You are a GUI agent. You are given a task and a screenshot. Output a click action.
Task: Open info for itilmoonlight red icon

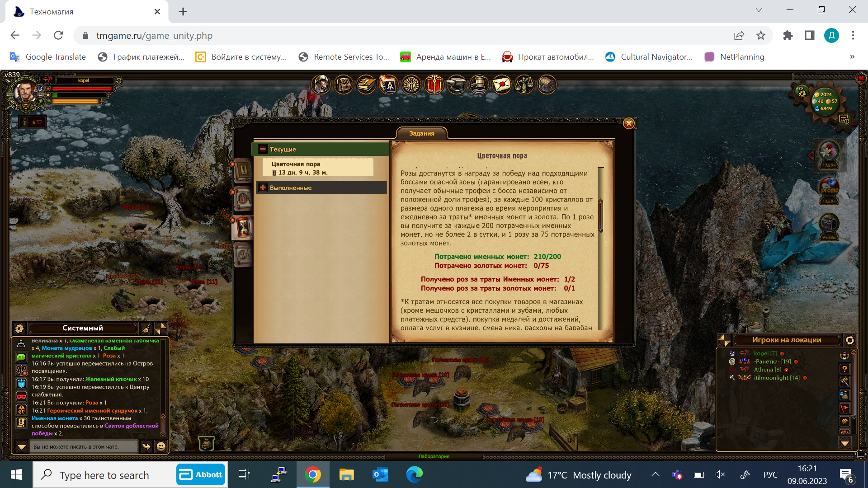(805, 378)
